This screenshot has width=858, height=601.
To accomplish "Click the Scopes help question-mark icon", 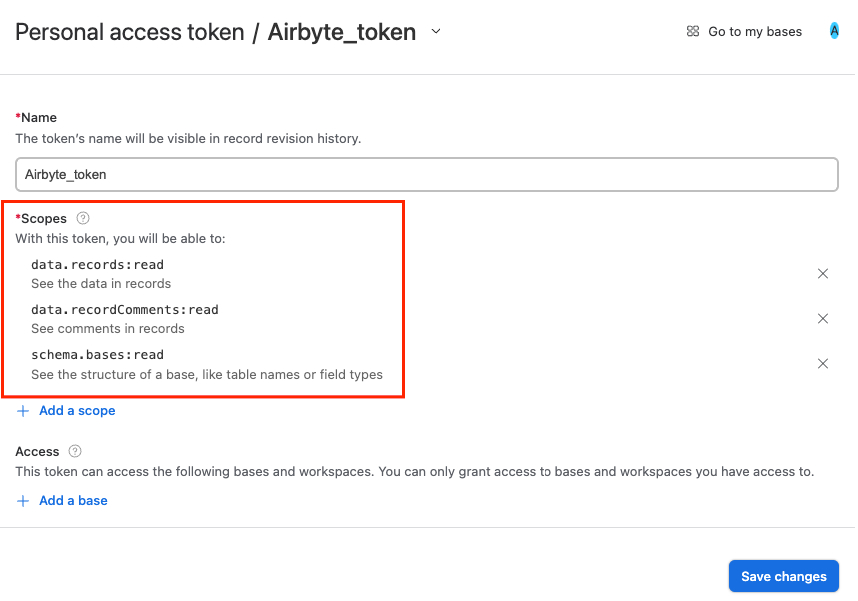I will 83,218.
